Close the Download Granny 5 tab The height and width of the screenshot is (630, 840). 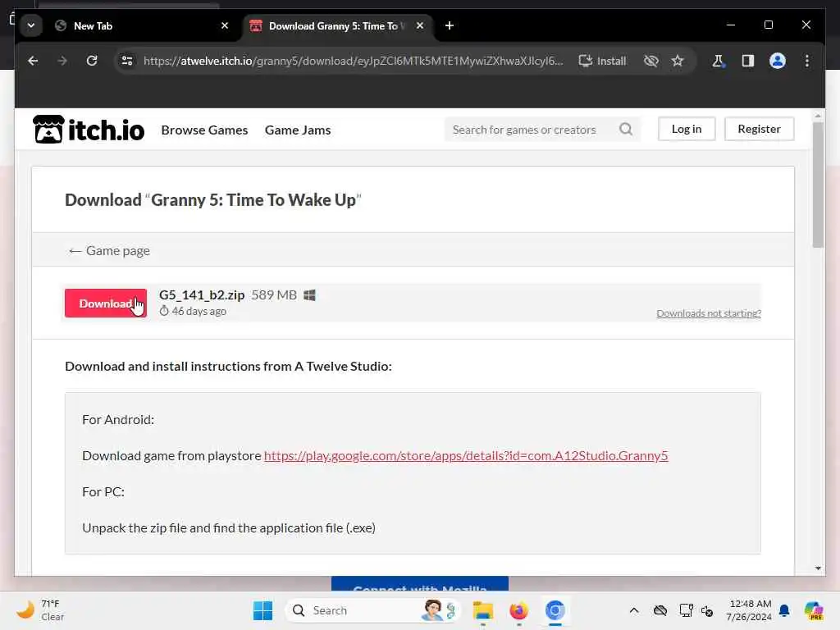(x=420, y=25)
